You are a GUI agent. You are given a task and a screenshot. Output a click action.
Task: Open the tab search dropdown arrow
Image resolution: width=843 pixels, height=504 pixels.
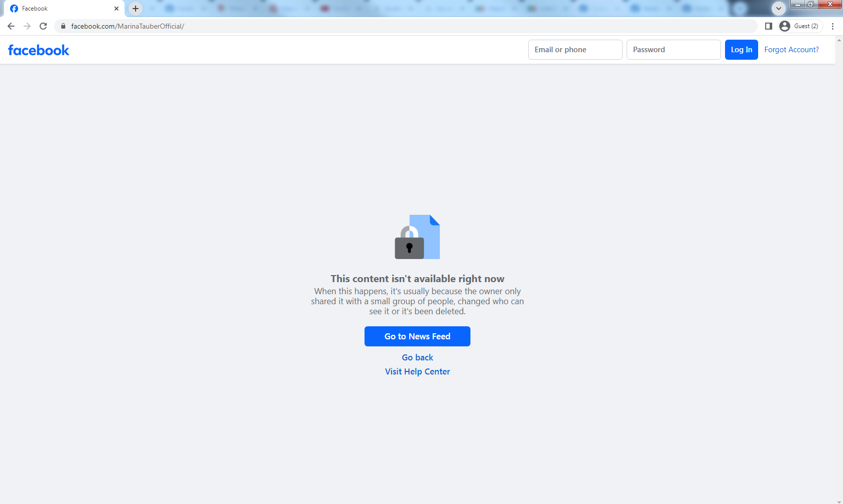pyautogui.click(x=779, y=9)
